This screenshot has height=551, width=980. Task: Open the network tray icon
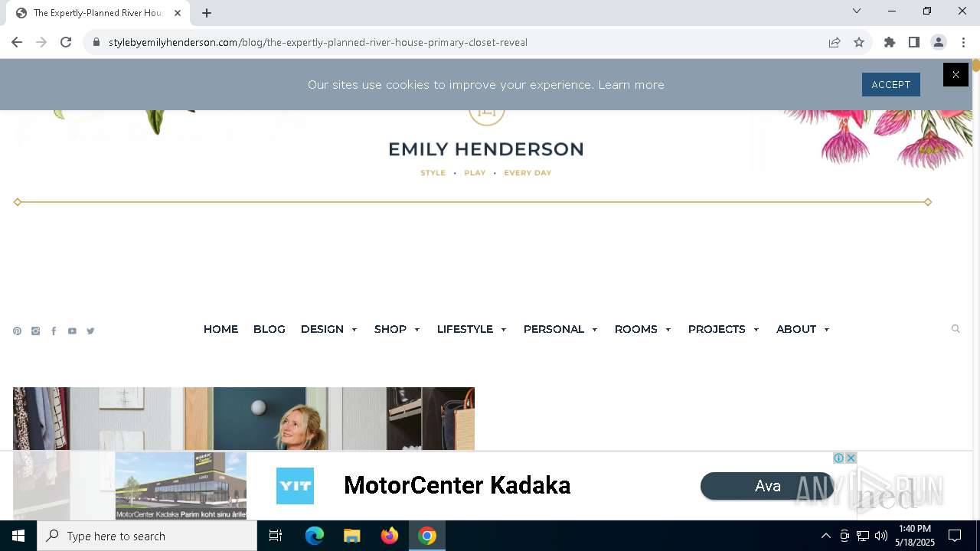coord(863,536)
